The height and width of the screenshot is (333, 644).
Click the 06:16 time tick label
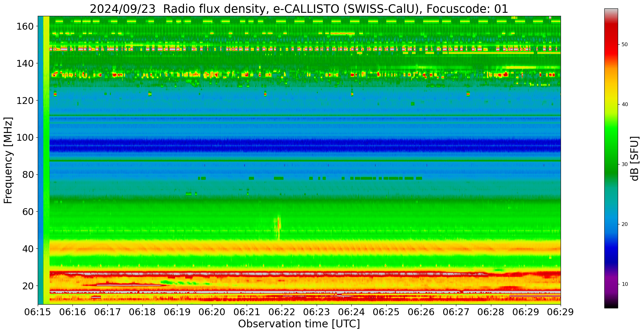73,312
